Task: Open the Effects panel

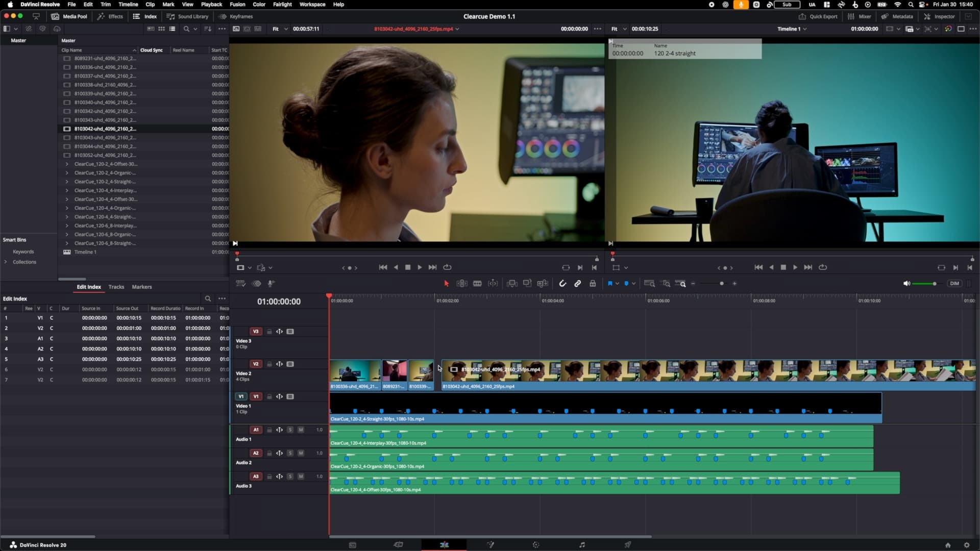Action: point(110,16)
